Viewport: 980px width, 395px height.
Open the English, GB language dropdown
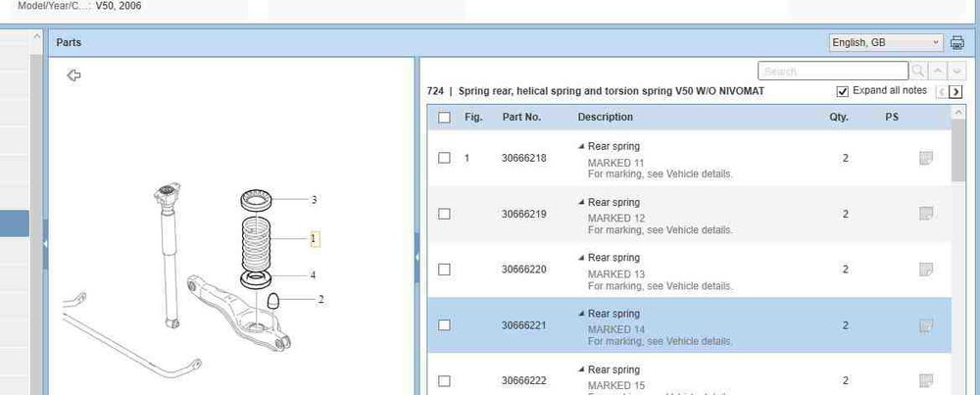click(885, 43)
